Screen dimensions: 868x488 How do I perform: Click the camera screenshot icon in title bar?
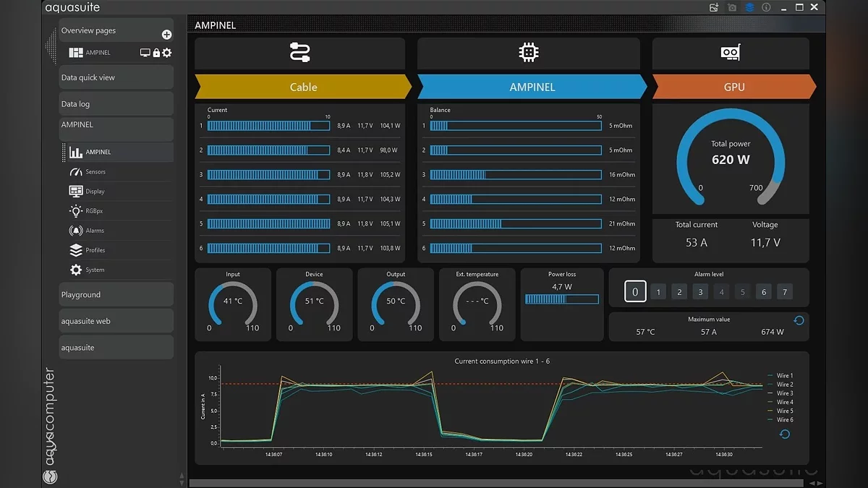click(x=732, y=7)
